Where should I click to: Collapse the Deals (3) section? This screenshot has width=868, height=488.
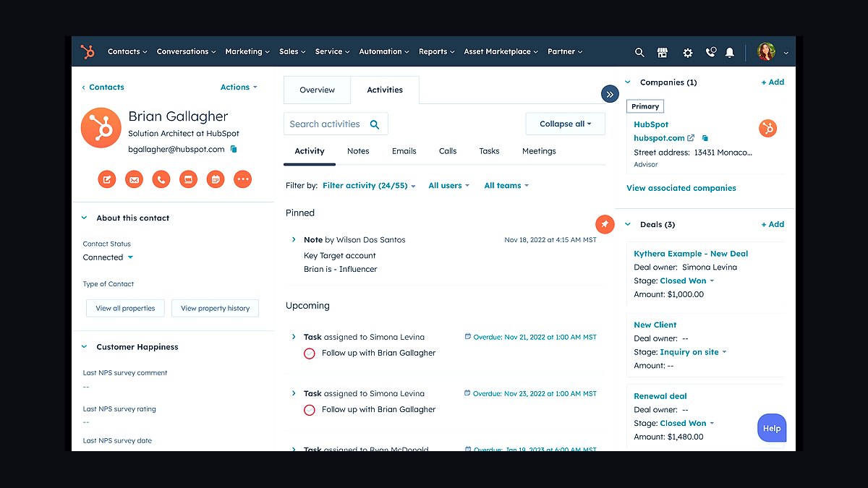click(x=628, y=225)
